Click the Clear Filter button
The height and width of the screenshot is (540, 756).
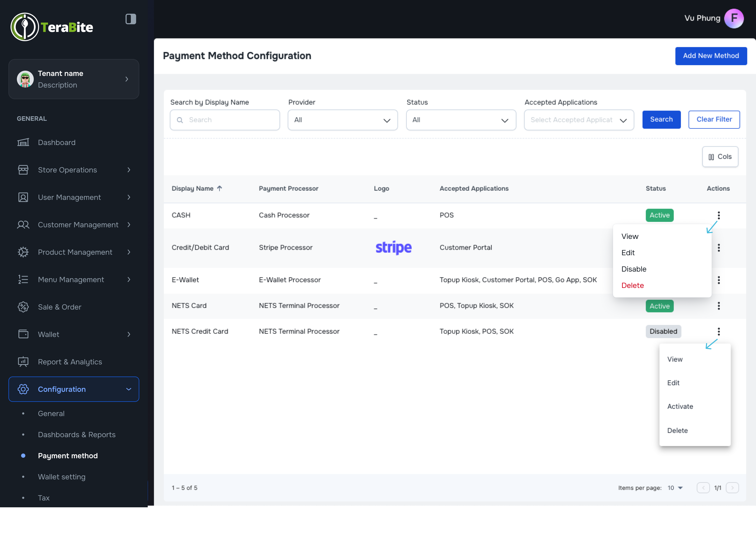pyautogui.click(x=714, y=119)
